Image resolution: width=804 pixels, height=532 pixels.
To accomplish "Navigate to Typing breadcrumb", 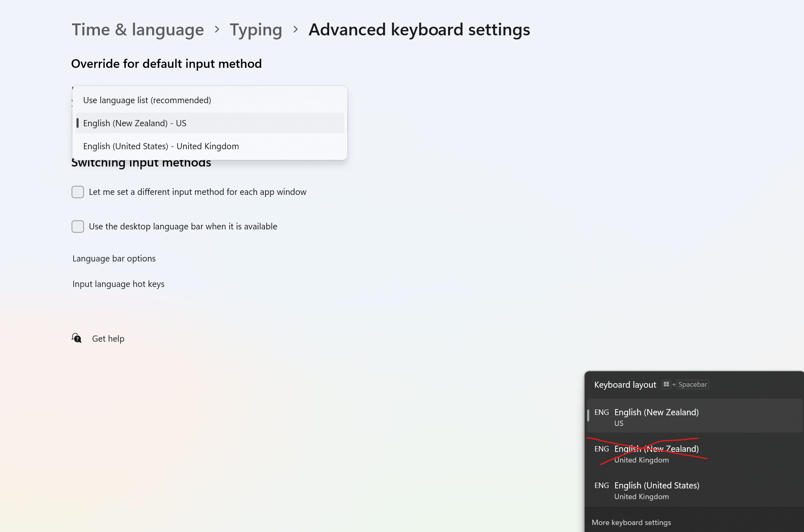I will [x=256, y=29].
